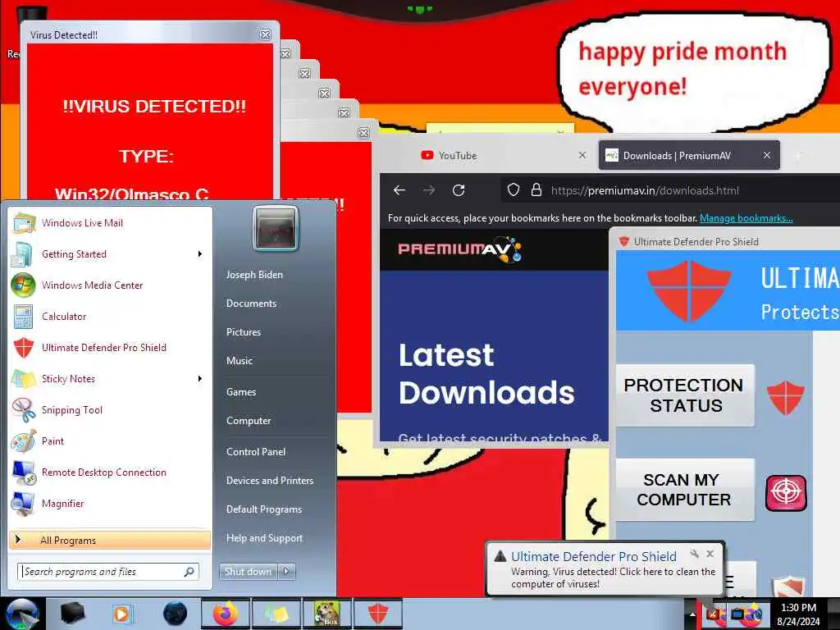The height and width of the screenshot is (630, 840).
Task: Launch Windows Media Center
Action: [110, 285]
